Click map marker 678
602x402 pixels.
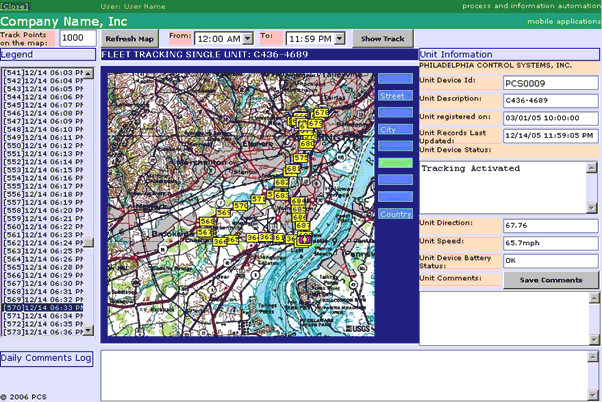[x=321, y=113]
